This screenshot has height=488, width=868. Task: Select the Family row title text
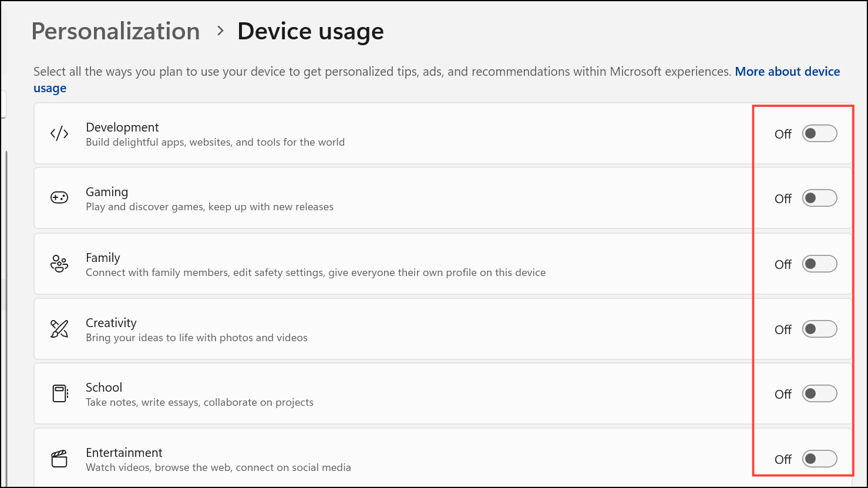pyautogui.click(x=103, y=258)
